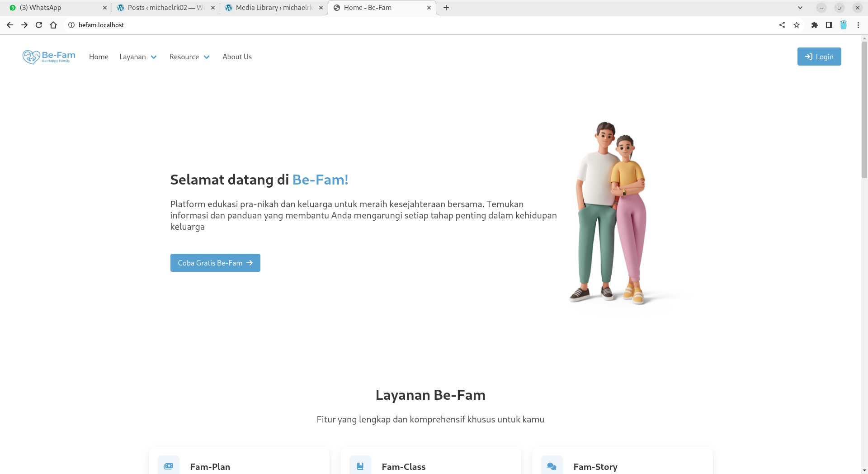Click the Fam-Story chat bubbles icon
The height and width of the screenshot is (474, 868).
click(x=552, y=466)
